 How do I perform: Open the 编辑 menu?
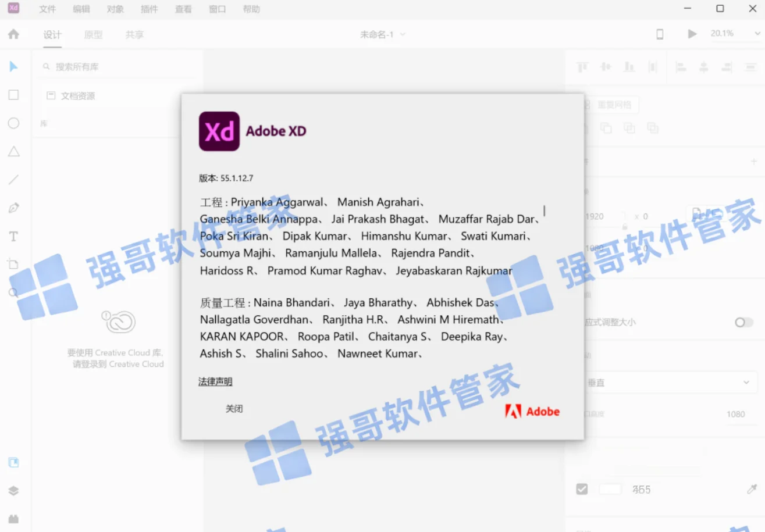click(x=81, y=9)
